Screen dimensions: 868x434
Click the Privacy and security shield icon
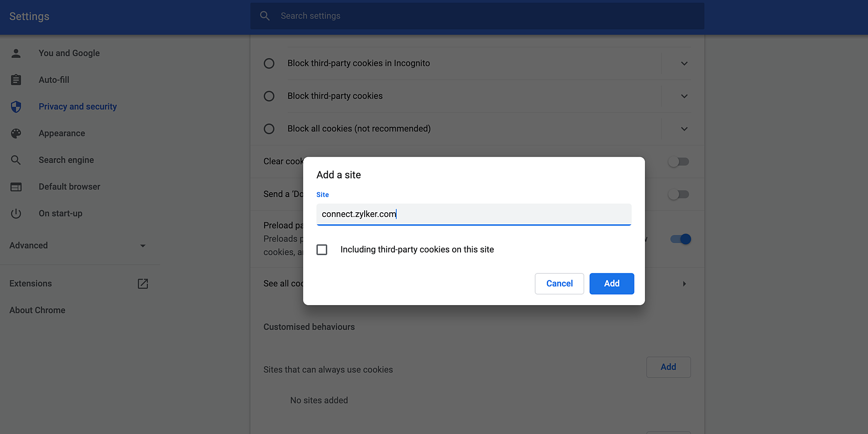point(16,107)
